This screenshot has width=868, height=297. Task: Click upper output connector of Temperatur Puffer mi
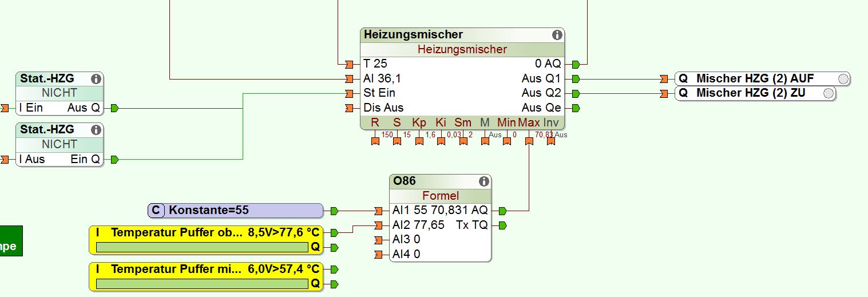334,269
